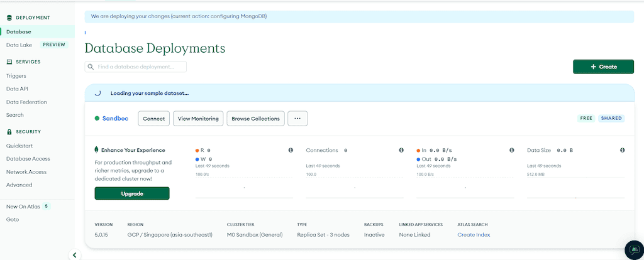
Task: Click the leaf icon beside Enhance Your Experience
Action: [97, 150]
